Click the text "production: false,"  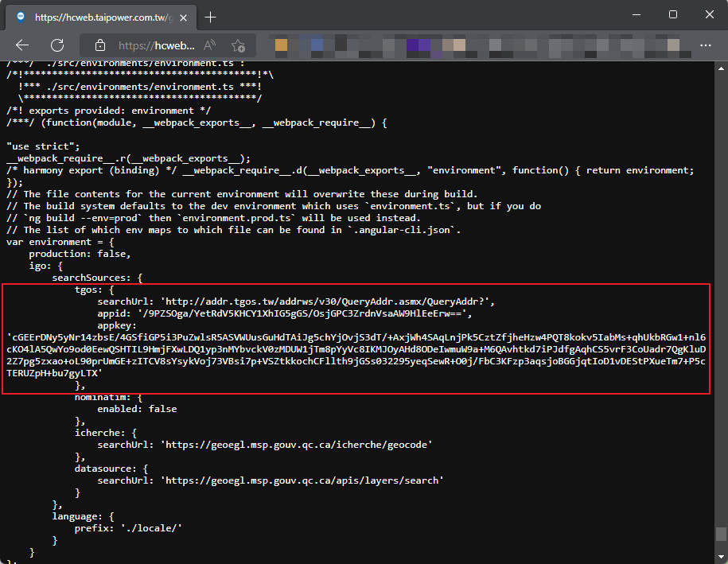[x=80, y=254]
